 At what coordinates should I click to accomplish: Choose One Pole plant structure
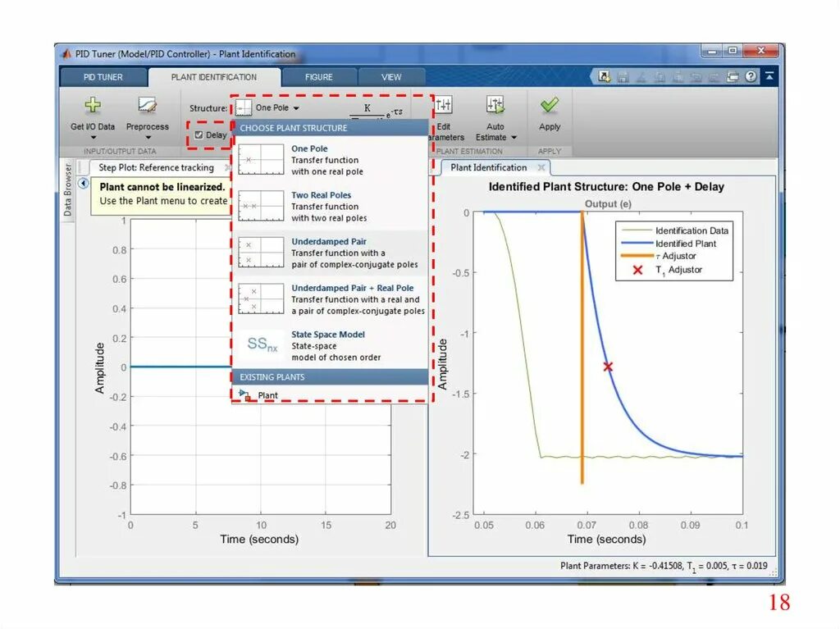[x=331, y=160]
